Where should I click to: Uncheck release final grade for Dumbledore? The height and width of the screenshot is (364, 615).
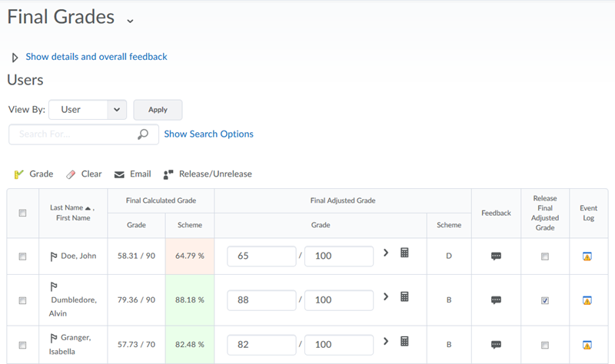pyautogui.click(x=545, y=300)
